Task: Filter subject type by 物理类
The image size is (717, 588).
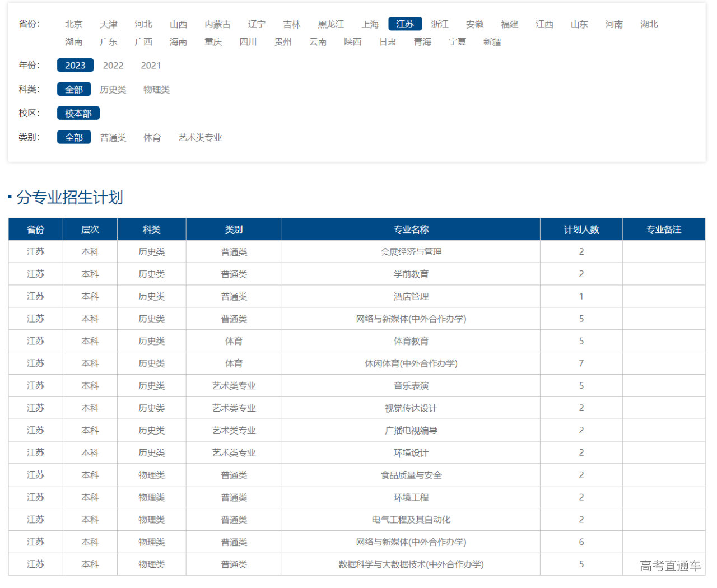Action: pyautogui.click(x=156, y=90)
